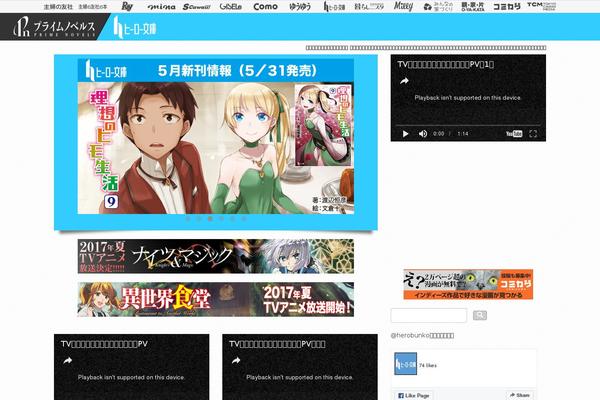Open the TCM logo link in top bar
600x400 pixels.
[541, 6]
